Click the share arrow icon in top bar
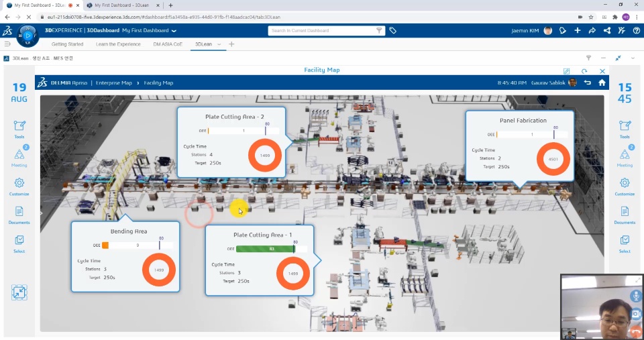The height and width of the screenshot is (340, 644). (x=592, y=30)
